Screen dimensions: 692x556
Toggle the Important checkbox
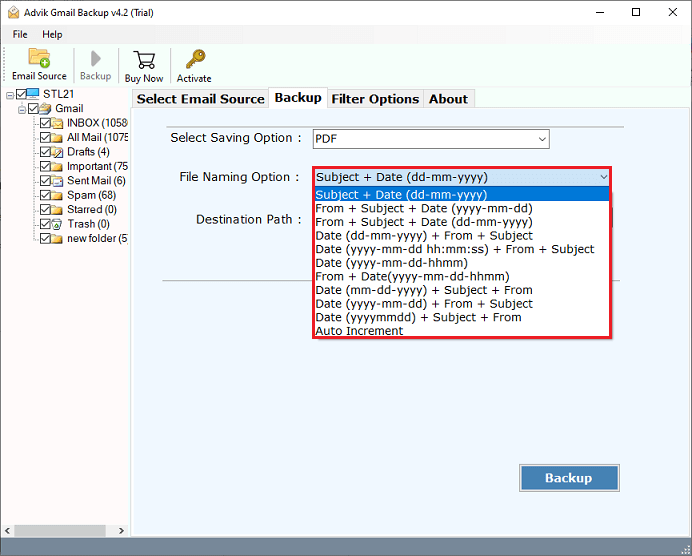click(x=45, y=166)
